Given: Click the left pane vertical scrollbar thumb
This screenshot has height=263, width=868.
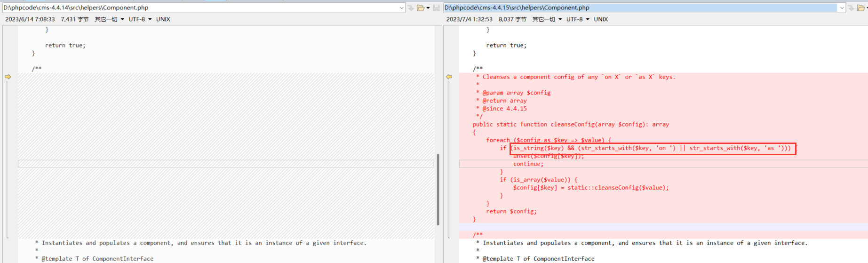Looking at the screenshot, I should click(438, 190).
